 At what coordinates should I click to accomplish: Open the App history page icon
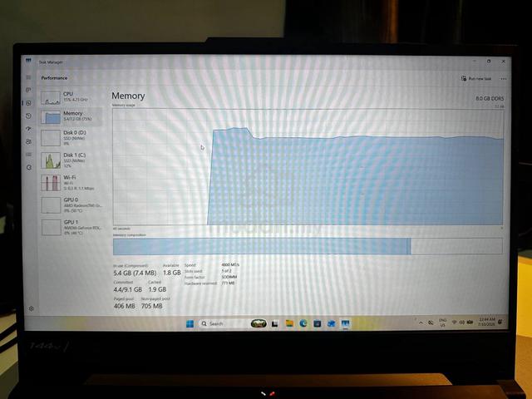(29, 116)
